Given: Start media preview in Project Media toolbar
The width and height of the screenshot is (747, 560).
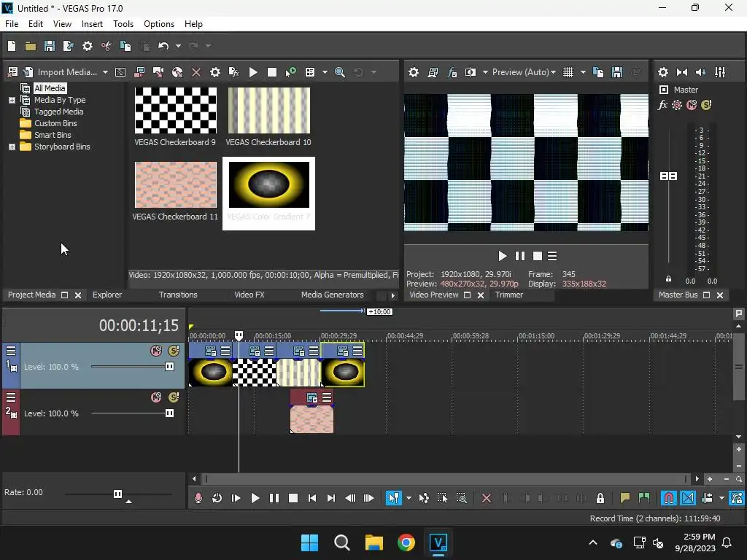Looking at the screenshot, I should coord(253,72).
